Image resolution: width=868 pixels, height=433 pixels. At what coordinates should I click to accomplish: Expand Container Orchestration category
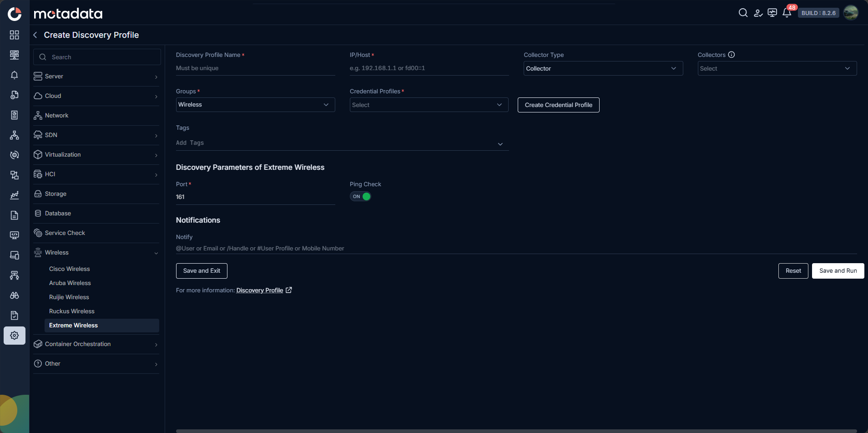pyautogui.click(x=96, y=344)
